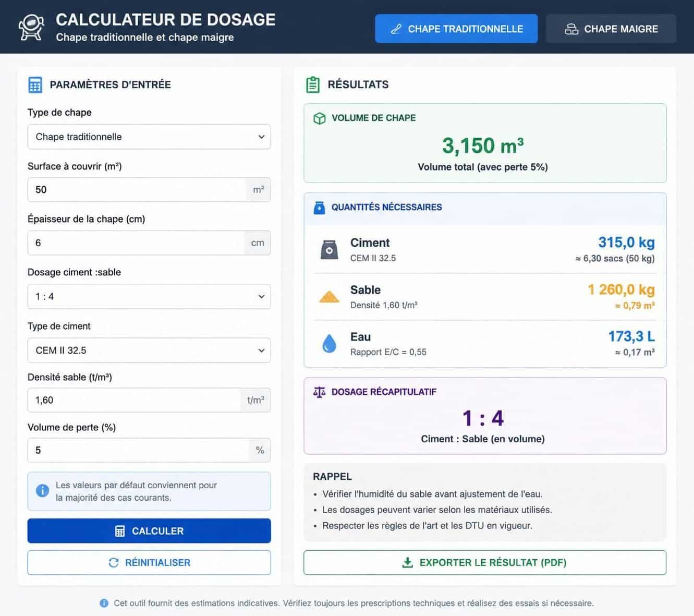Image resolution: width=694 pixels, height=616 pixels.
Task: Click the Rappel heading
Action: (x=332, y=477)
